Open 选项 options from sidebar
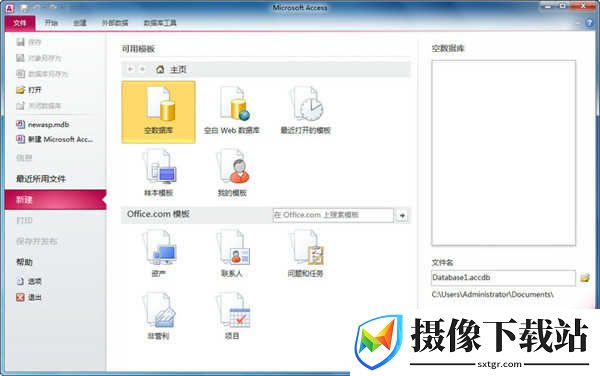 (x=29, y=282)
